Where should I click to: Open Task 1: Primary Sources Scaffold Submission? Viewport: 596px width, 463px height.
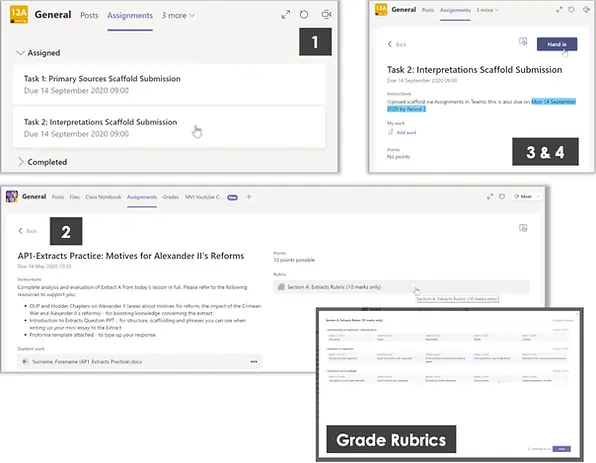[169, 84]
